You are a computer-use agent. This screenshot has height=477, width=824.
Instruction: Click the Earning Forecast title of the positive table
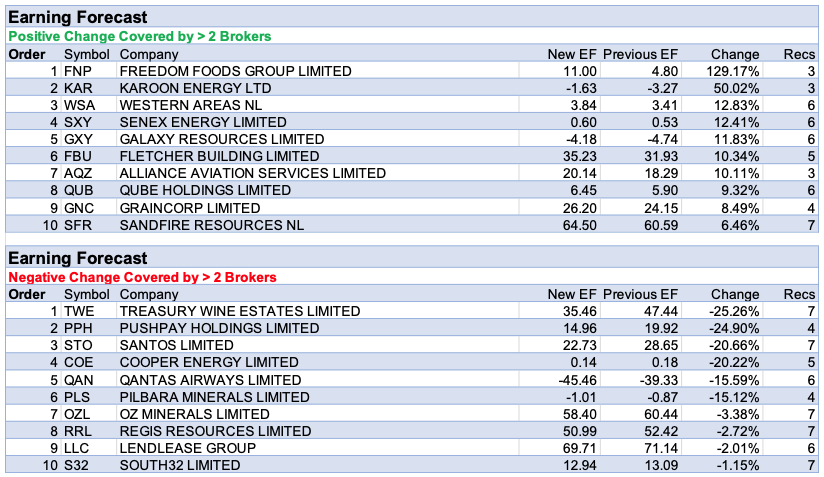point(78,17)
